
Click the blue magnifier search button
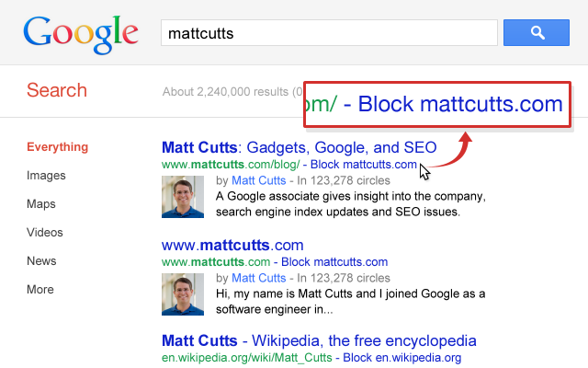click(537, 33)
